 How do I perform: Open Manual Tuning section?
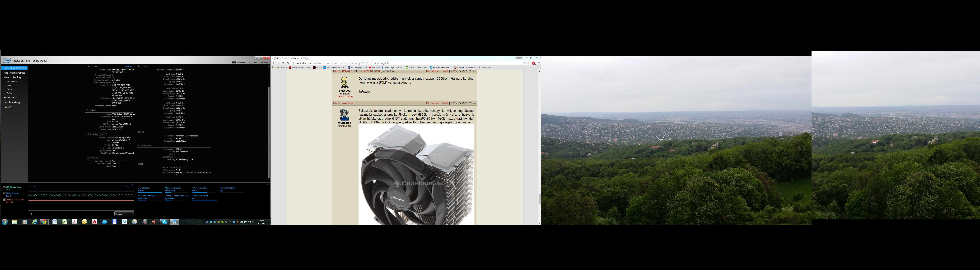point(12,77)
